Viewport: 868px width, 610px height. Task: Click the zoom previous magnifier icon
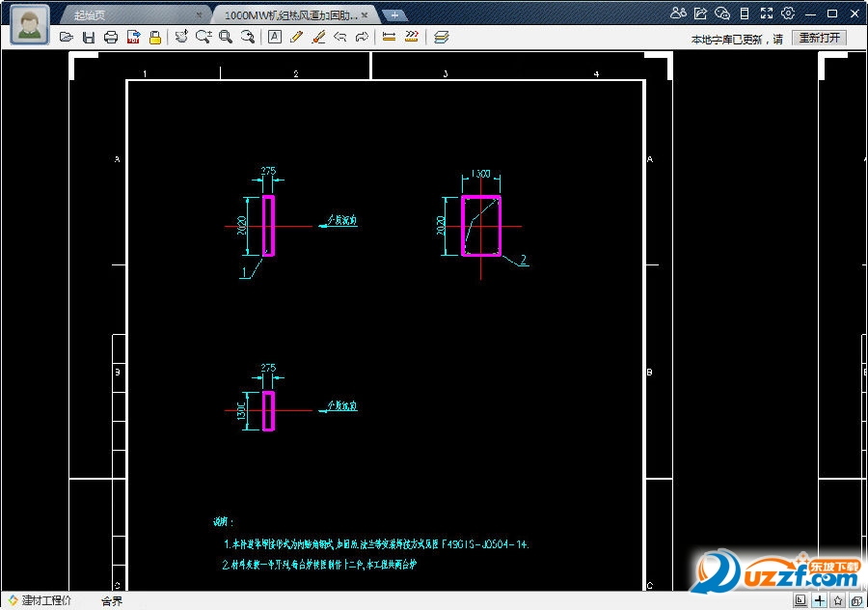248,37
